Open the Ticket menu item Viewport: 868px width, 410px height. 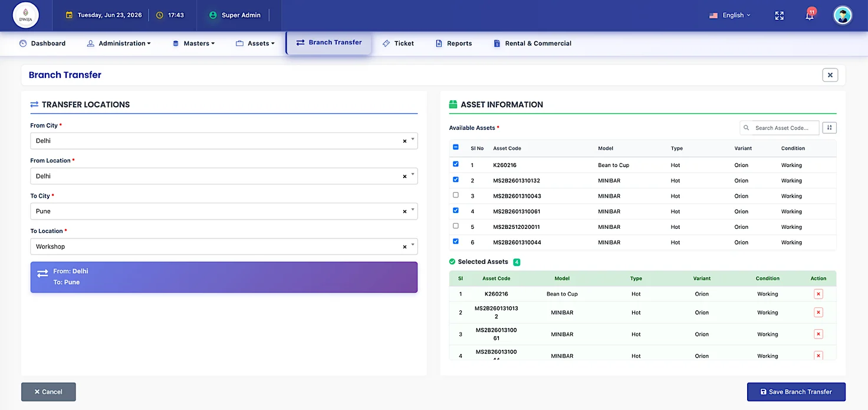click(398, 43)
